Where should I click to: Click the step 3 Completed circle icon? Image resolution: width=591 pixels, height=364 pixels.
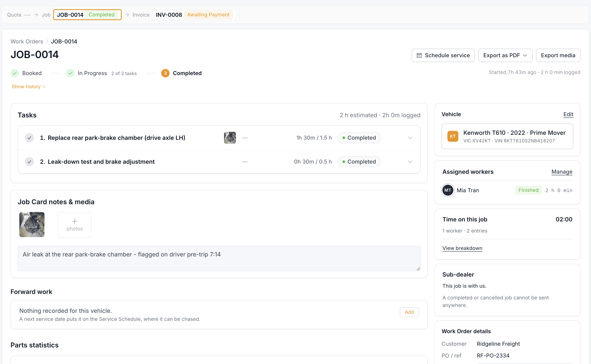pyautogui.click(x=165, y=73)
